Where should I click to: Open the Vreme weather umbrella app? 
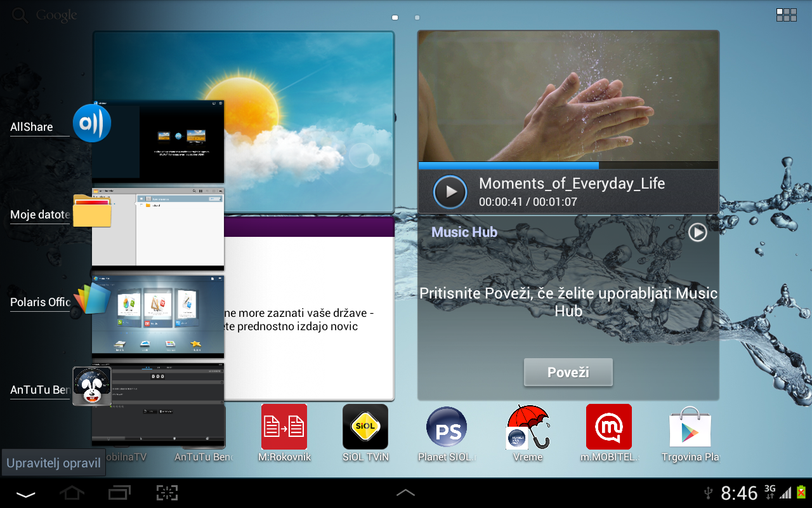click(528, 427)
